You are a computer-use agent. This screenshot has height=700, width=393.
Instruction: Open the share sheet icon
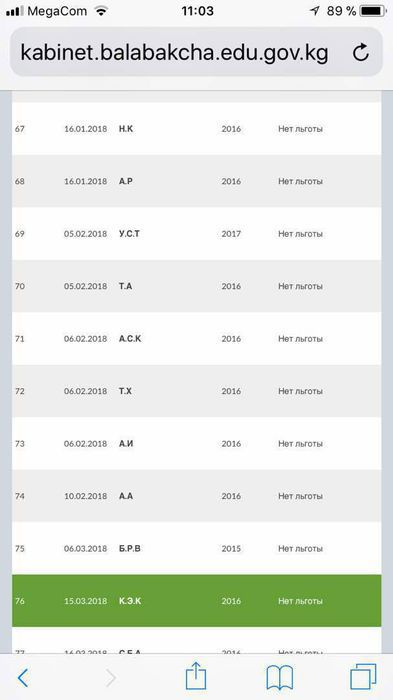196,676
